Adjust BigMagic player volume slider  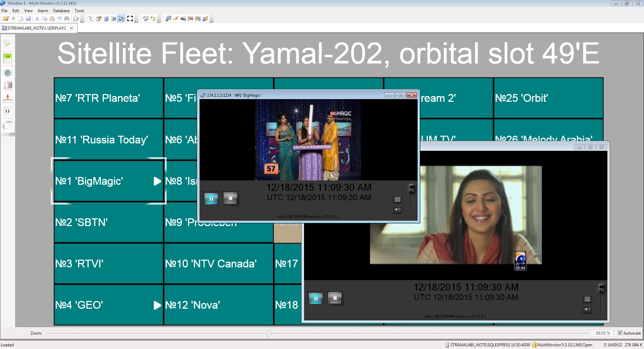(412, 188)
